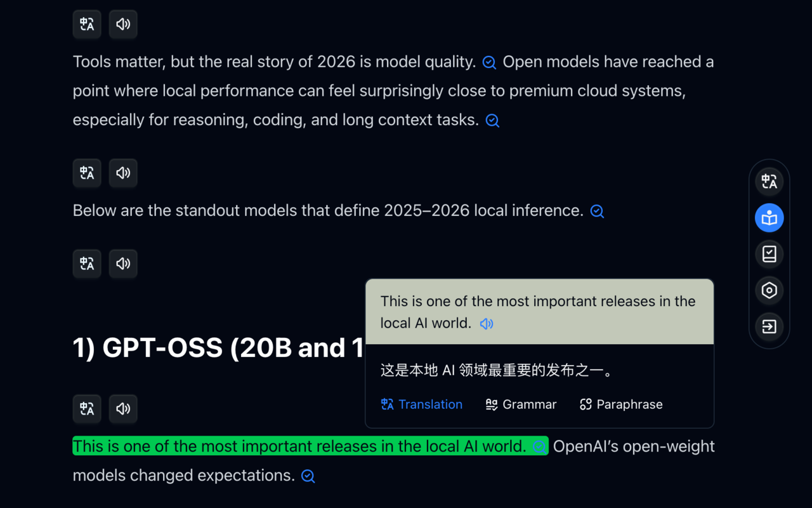Play pronunciation of sentence in popup
The width and height of the screenshot is (812, 508).
coord(487,324)
